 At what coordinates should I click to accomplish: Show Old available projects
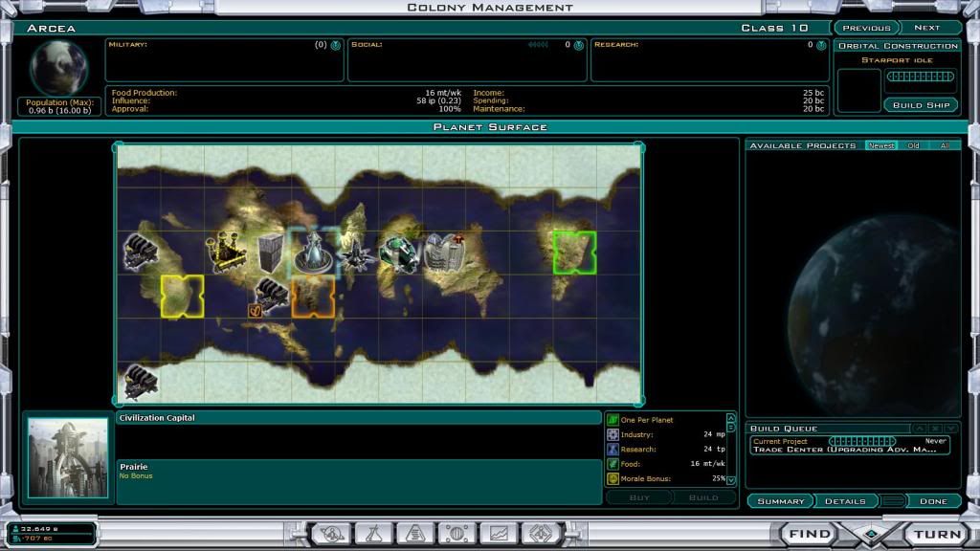click(x=913, y=145)
